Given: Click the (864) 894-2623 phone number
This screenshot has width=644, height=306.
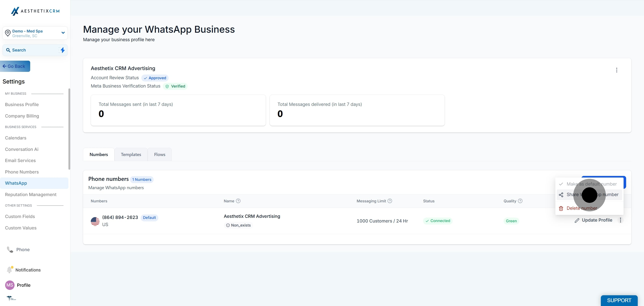Looking at the screenshot, I should 120,217.
